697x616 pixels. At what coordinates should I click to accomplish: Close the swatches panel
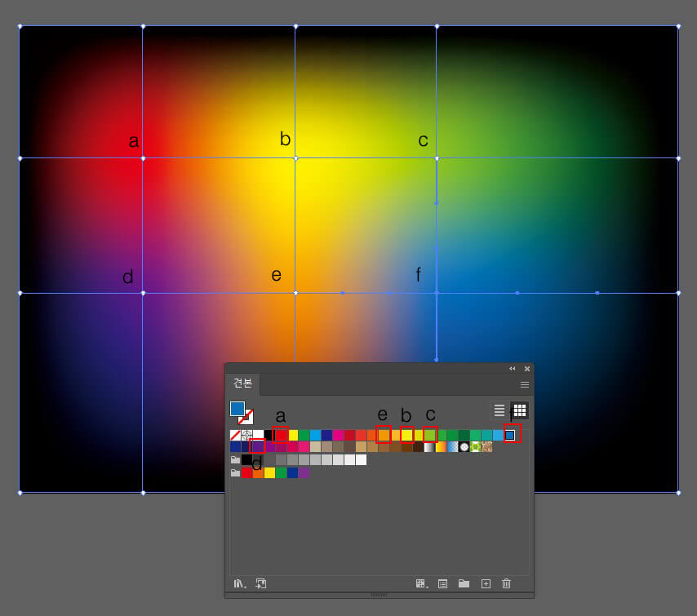coord(527,369)
